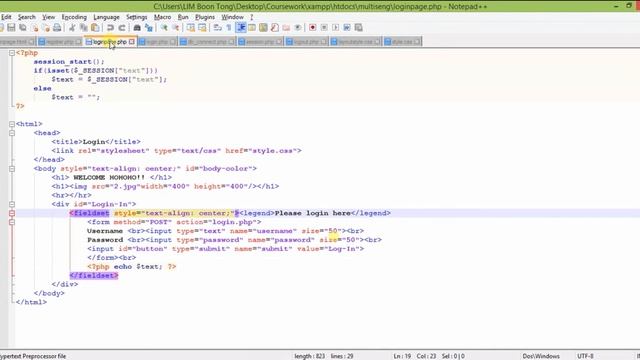Image resolution: width=640 pixels, height=360 pixels.
Task: Close the active loginpage.php tab
Action: click(x=131, y=42)
